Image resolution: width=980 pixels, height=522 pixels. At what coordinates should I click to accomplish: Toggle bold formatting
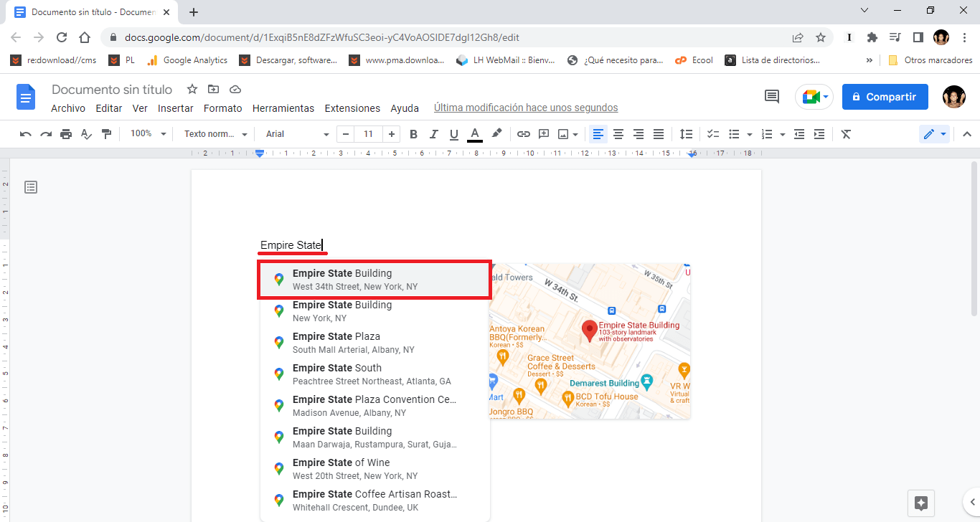[x=413, y=134]
